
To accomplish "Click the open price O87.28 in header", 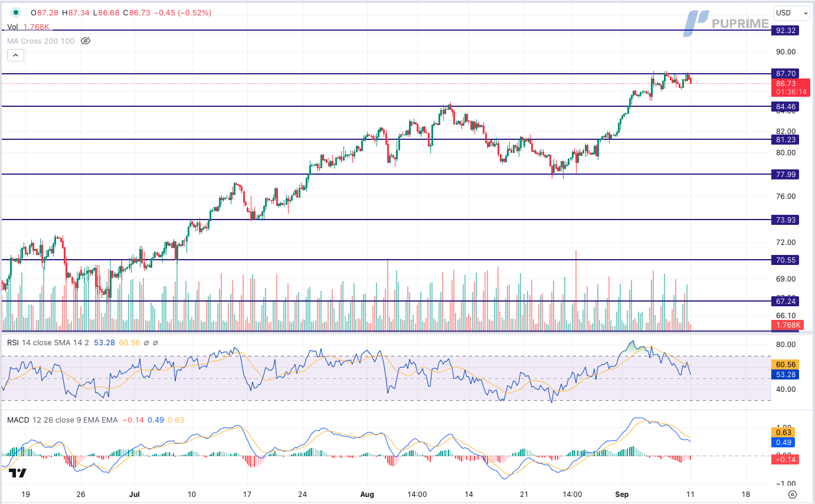I will [44, 12].
